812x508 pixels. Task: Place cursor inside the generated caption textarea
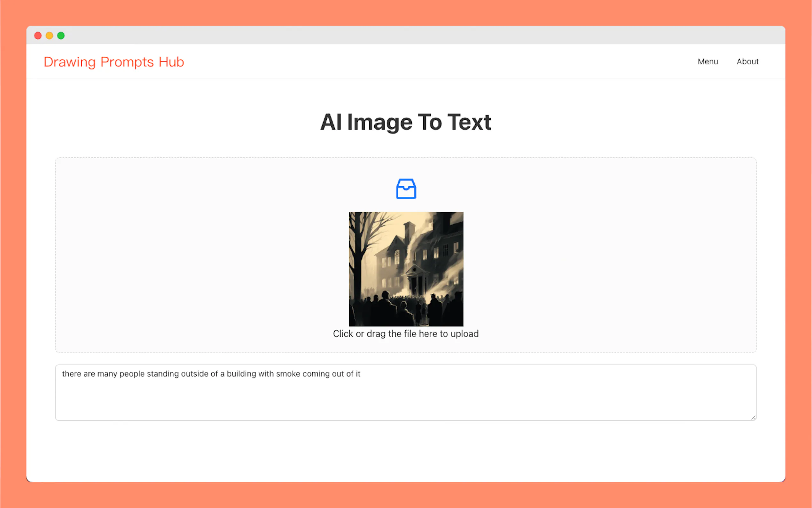click(403, 393)
